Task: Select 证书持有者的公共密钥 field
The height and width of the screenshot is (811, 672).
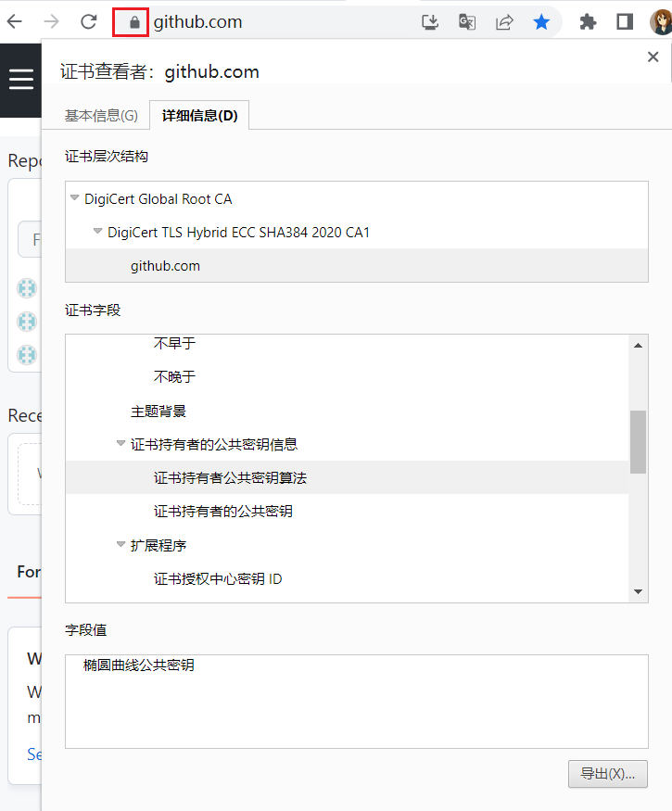Action: pyautogui.click(x=223, y=511)
